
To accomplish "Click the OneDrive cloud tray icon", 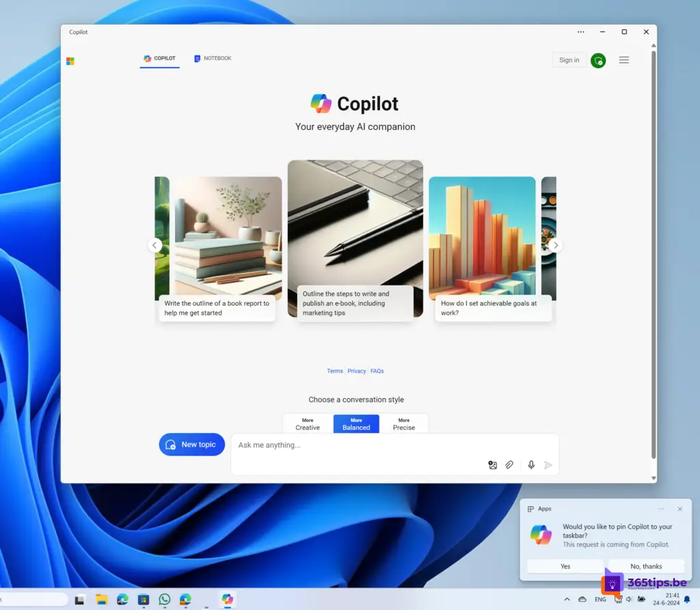I will pos(582,599).
